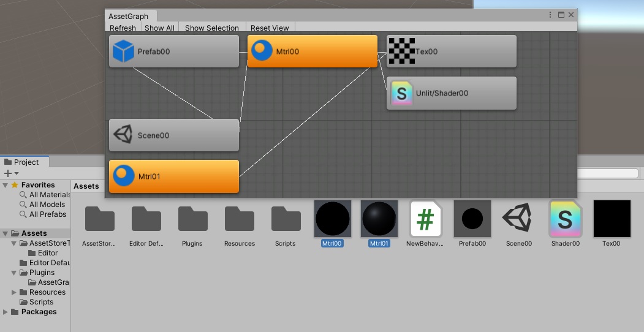Select All Materials saved search

(45, 195)
